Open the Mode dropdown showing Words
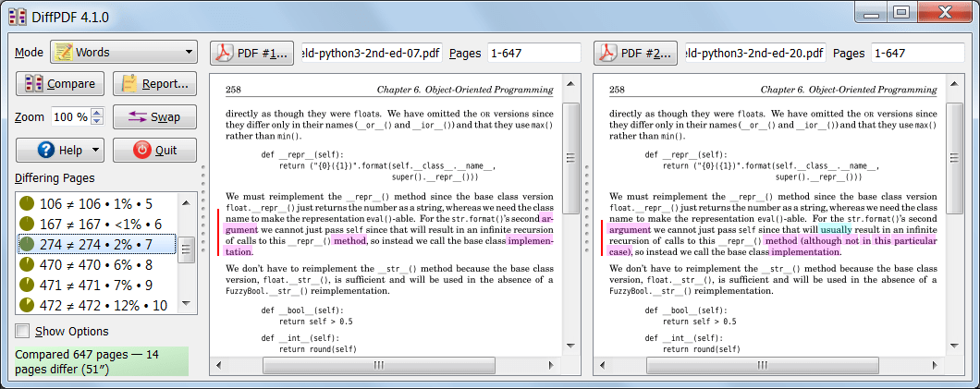Screen dimensions: 980x389 [124, 53]
